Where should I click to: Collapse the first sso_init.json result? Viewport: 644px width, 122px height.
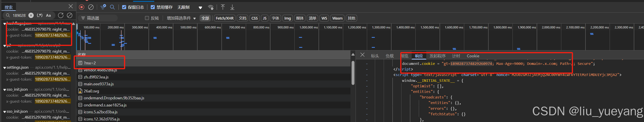click(x=4, y=90)
